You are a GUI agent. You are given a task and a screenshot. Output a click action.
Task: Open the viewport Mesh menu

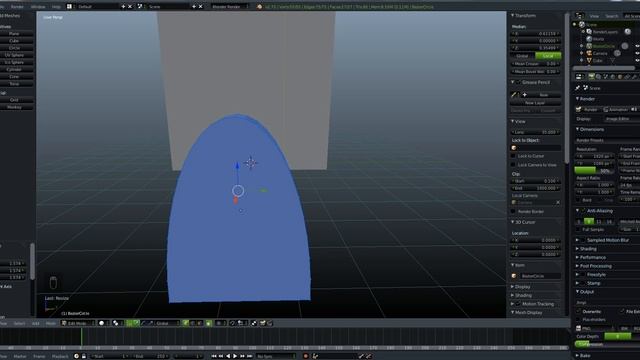click(x=51, y=323)
